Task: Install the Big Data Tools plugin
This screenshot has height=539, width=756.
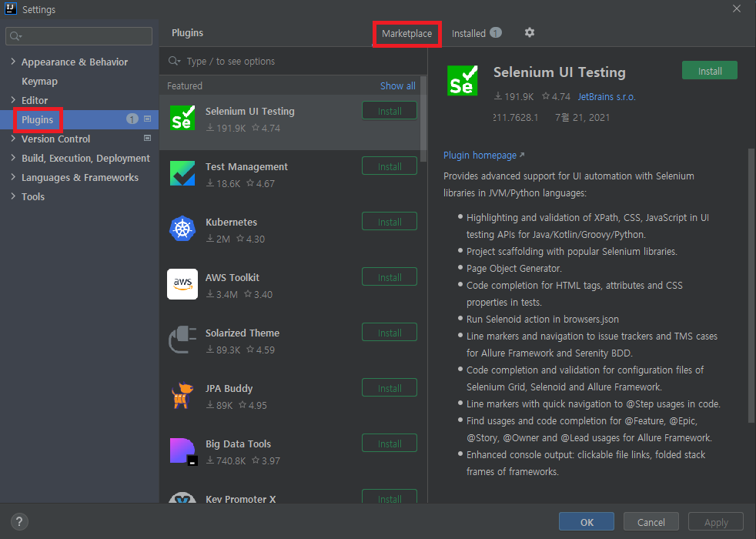Action: tap(390, 444)
